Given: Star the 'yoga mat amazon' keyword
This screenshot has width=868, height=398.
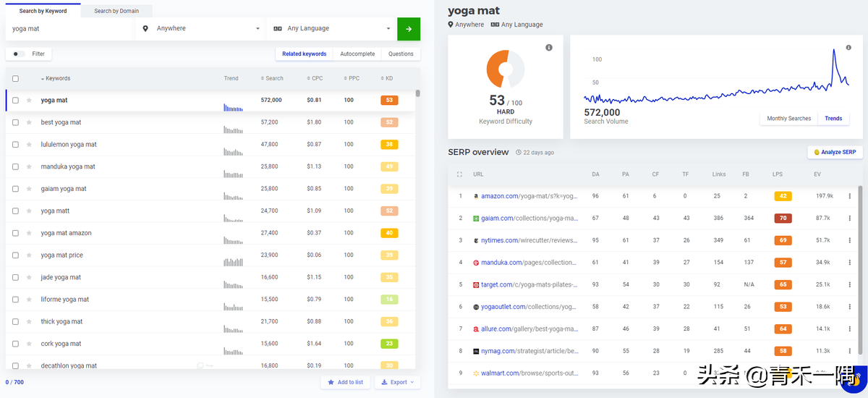Looking at the screenshot, I should coord(29,233).
